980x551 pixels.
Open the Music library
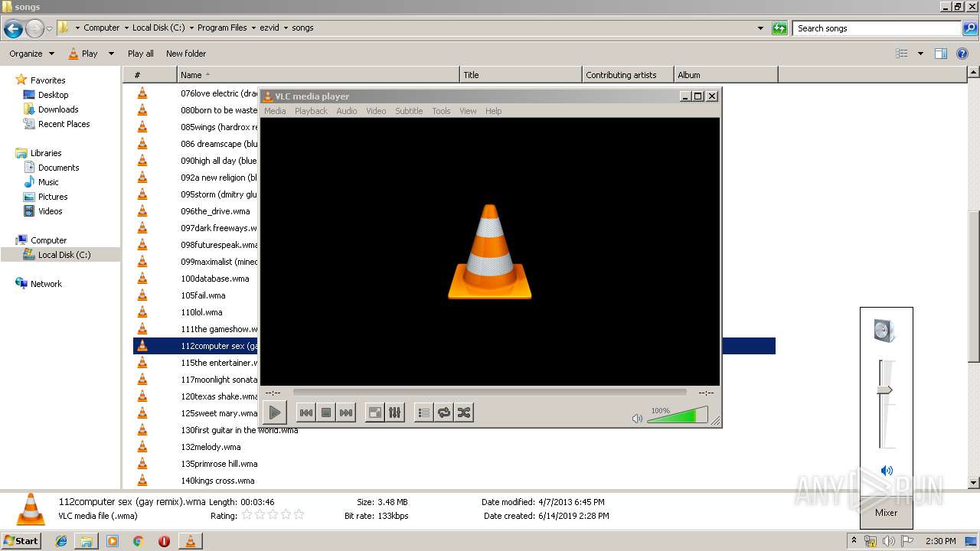click(48, 182)
